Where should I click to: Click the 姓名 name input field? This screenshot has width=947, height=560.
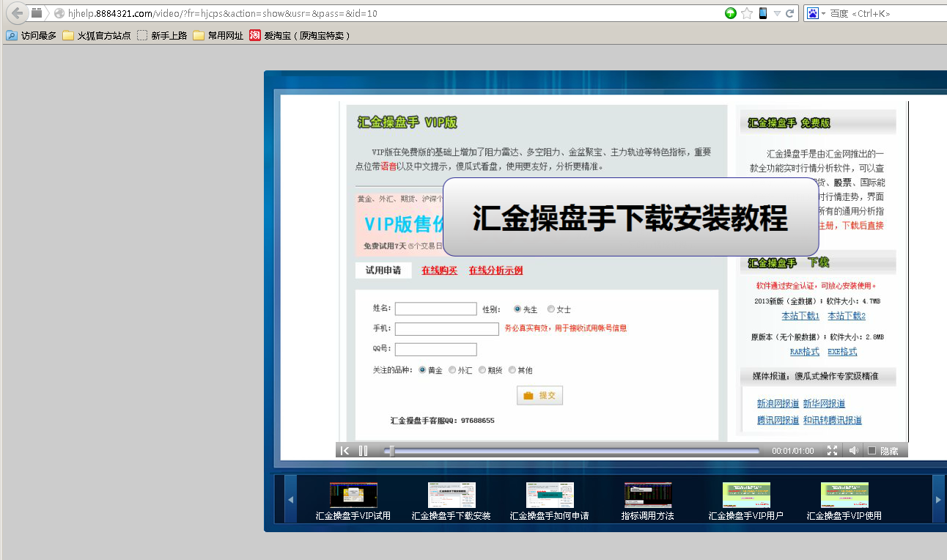coord(435,309)
